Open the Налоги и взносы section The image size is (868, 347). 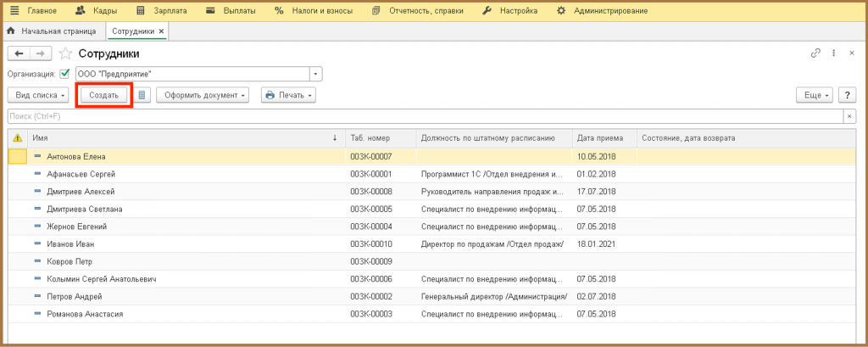[314, 10]
